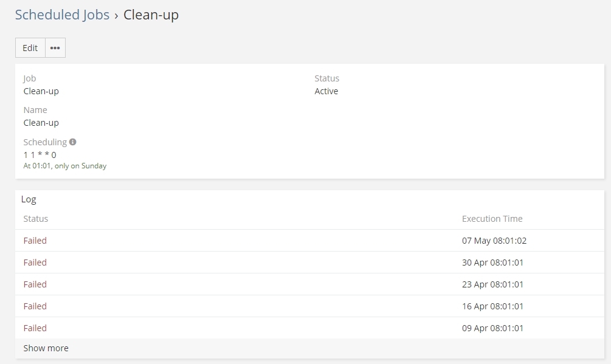Open the failed log entry from 30 Apr

click(35, 263)
